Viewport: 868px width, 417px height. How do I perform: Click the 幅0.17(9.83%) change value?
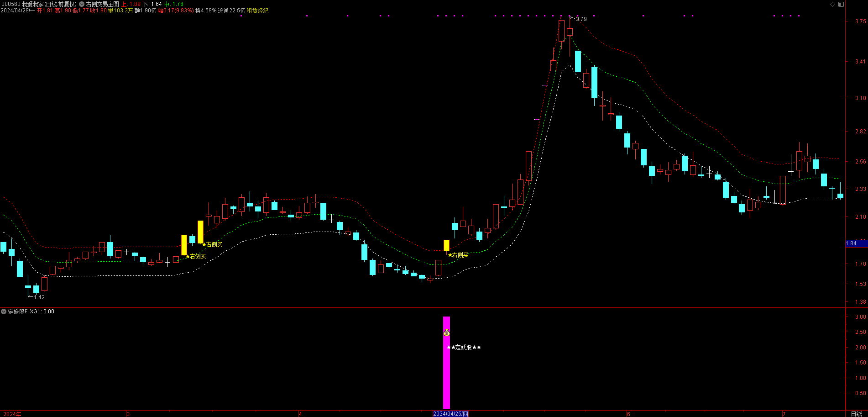click(176, 11)
